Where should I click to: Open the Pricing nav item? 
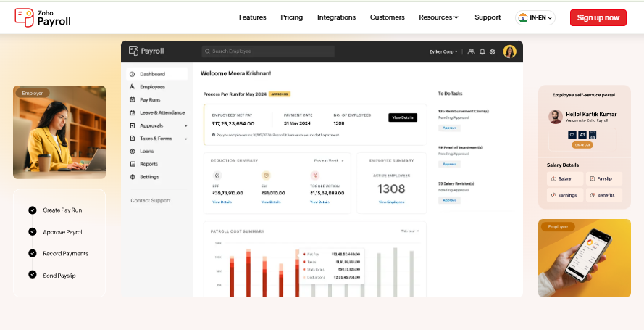(x=292, y=17)
